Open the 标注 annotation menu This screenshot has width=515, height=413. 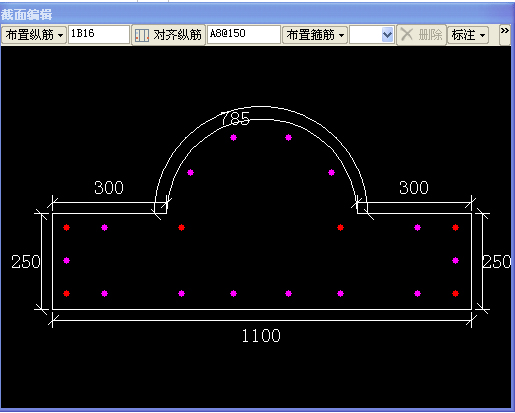coord(468,35)
